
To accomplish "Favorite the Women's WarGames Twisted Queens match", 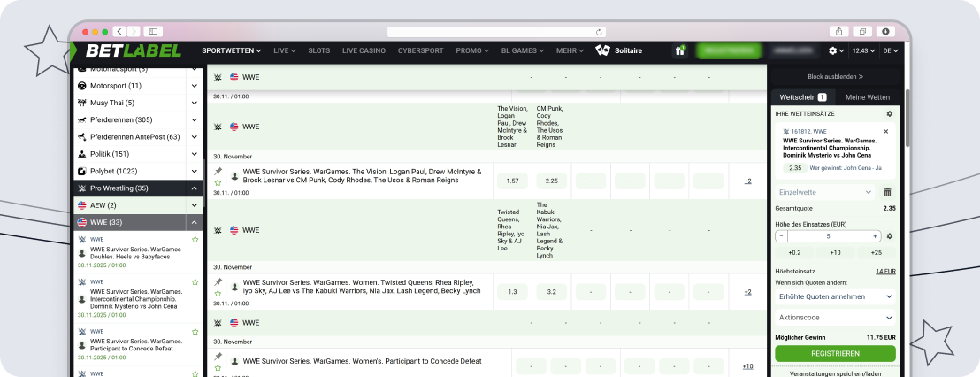I will click(218, 295).
